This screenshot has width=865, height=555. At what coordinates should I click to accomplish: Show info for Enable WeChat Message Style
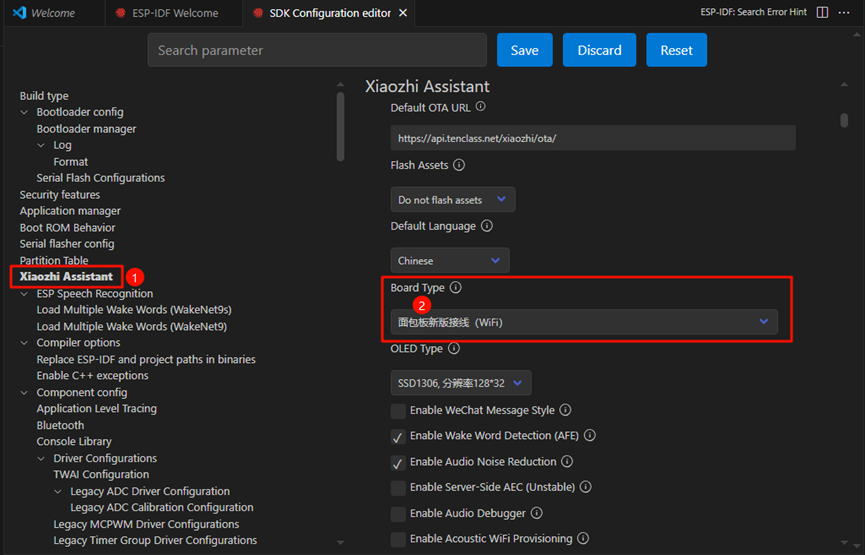pos(565,410)
